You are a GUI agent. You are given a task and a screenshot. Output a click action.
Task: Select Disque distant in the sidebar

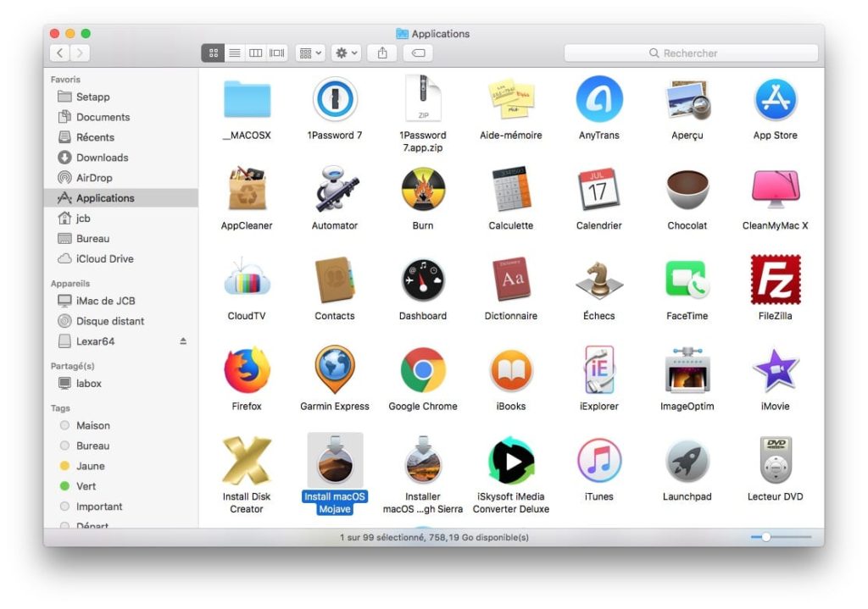click(x=120, y=321)
